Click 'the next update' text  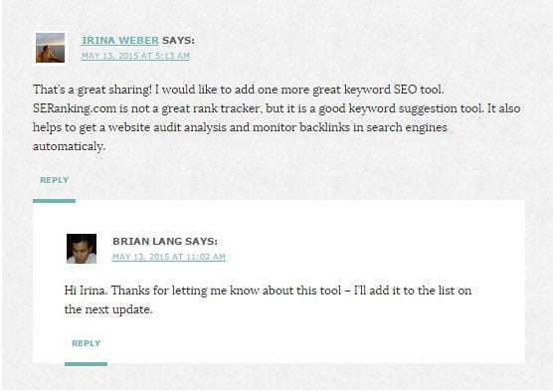[x=108, y=309]
